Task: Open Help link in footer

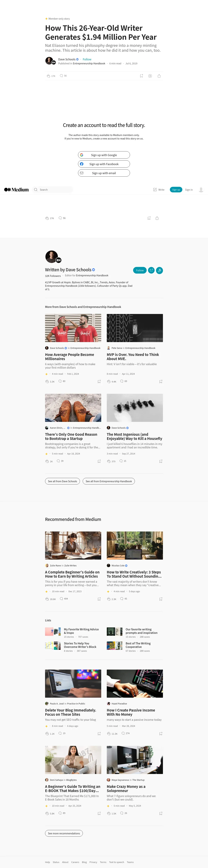Action: (47, 862)
